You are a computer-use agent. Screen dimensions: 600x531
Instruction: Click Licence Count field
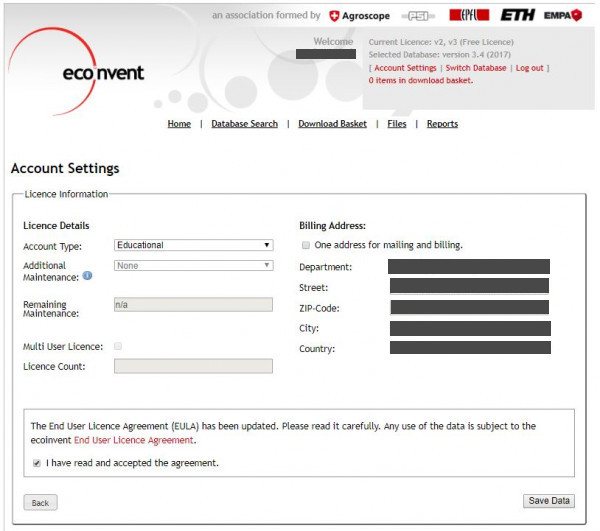click(x=194, y=366)
